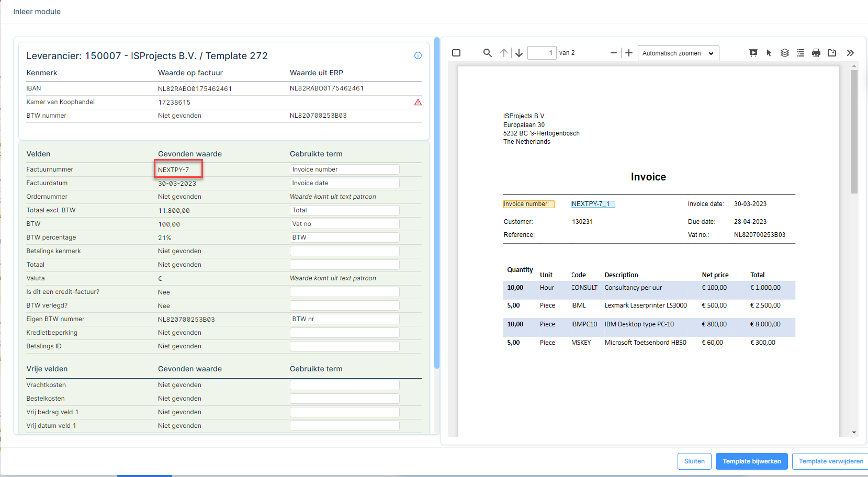Click the Kamer van Koophandel value 17238615

pyautogui.click(x=174, y=103)
